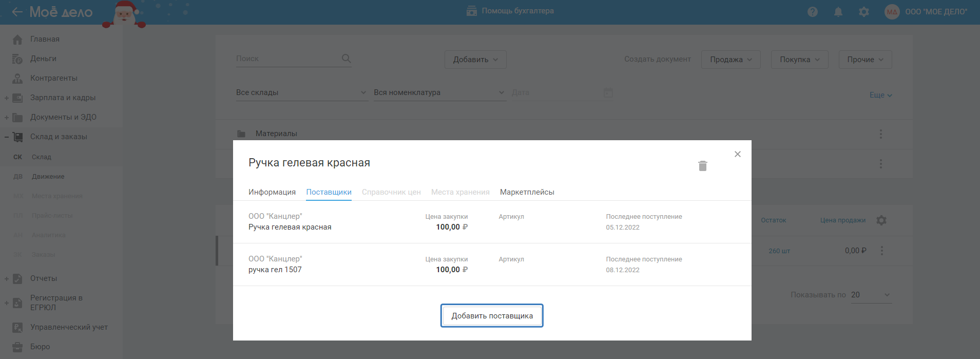The image size is (980, 359).
Task: Close the Ручка гелевая красная dialog
Action: pos(737,154)
